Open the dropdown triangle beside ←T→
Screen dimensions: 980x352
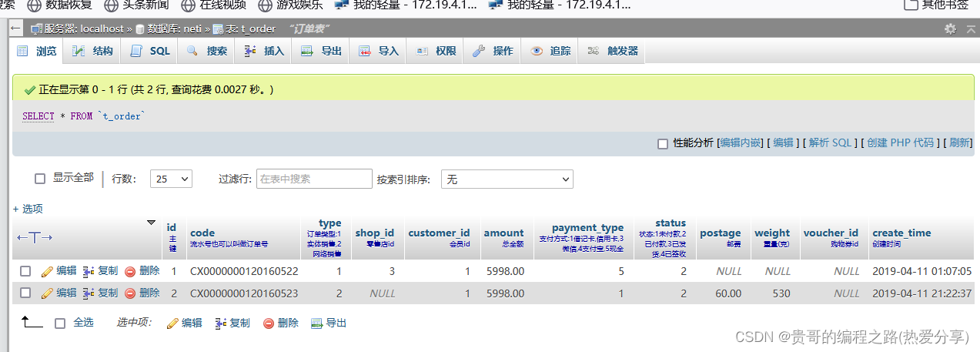click(151, 223)
